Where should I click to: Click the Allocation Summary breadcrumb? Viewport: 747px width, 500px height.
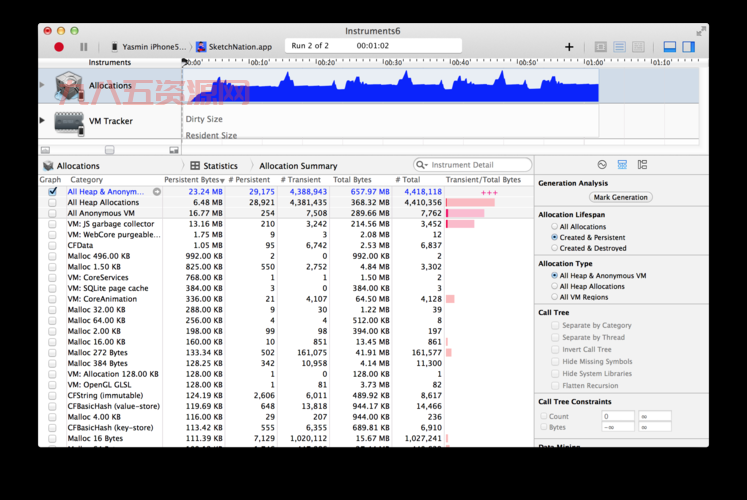point(298,166)
